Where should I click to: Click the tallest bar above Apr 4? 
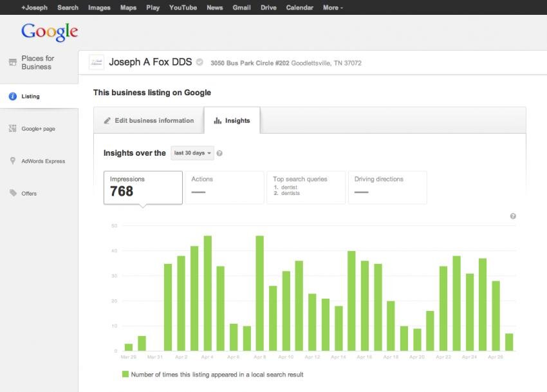coord(208,294)
